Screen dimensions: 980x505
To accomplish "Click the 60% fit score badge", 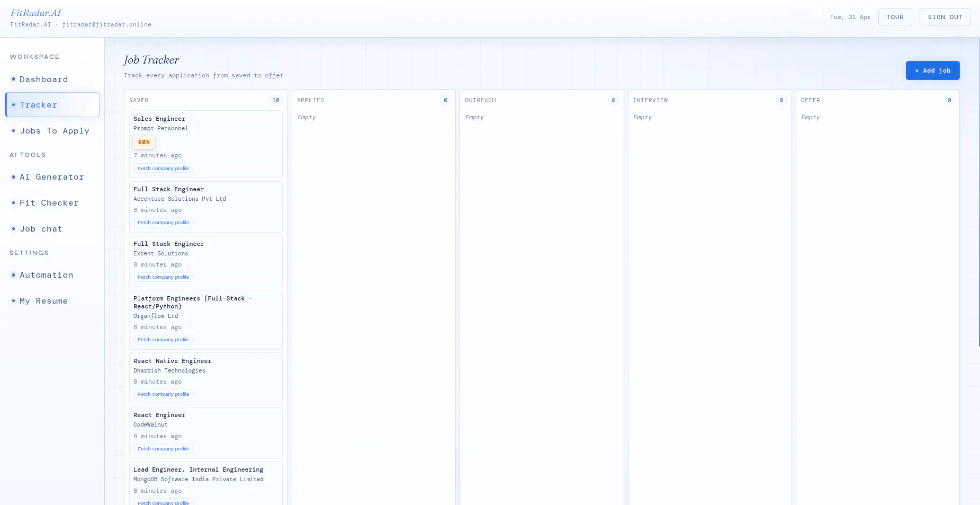I will (144, 142).
